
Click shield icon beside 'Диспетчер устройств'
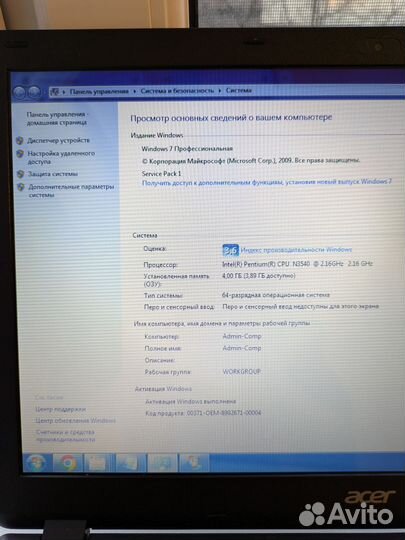tap(20, 141)
